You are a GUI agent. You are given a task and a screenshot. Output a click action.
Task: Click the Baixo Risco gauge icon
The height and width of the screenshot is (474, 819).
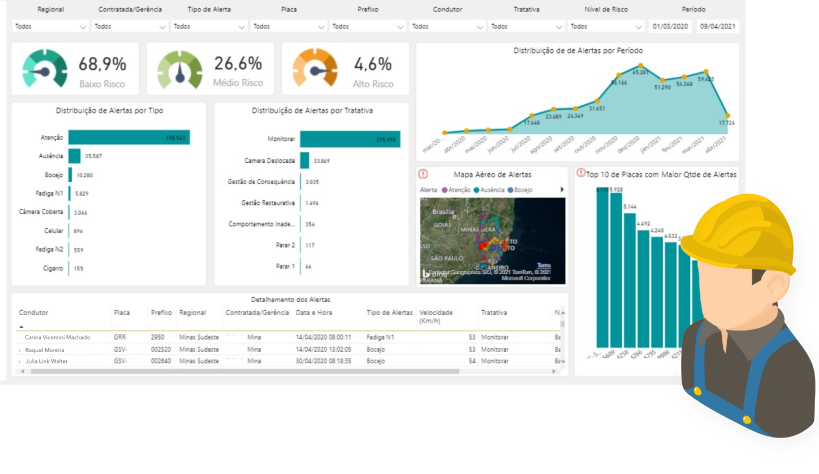point(45,68)
